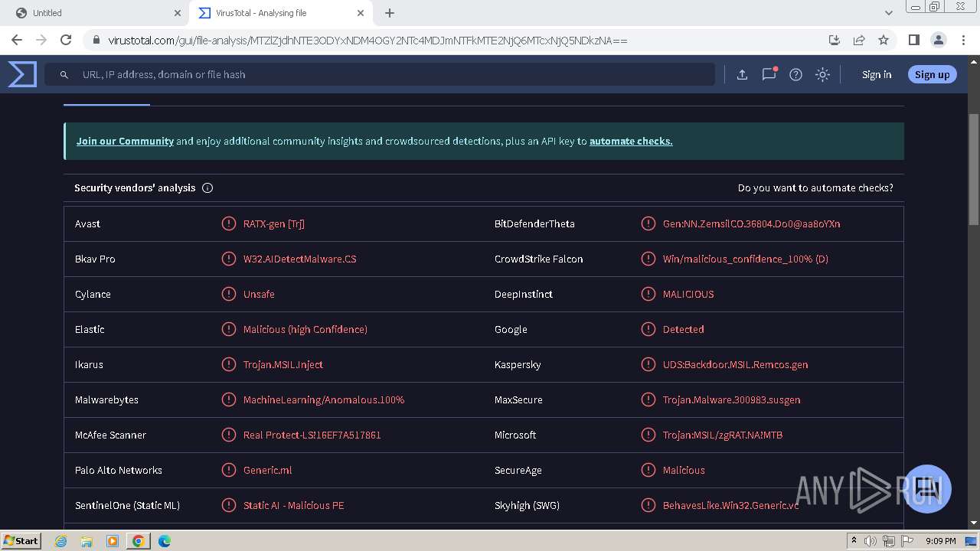Screen dimensions: 980x551
Task: Click the Sign in link
Action: 877,74
